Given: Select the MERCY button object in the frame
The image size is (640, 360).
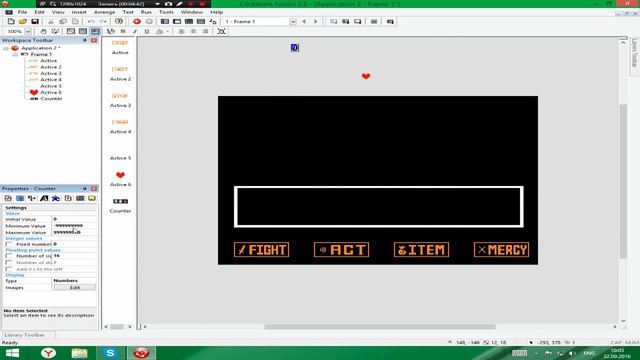Looking at the screenshot, I should point(501,250).
